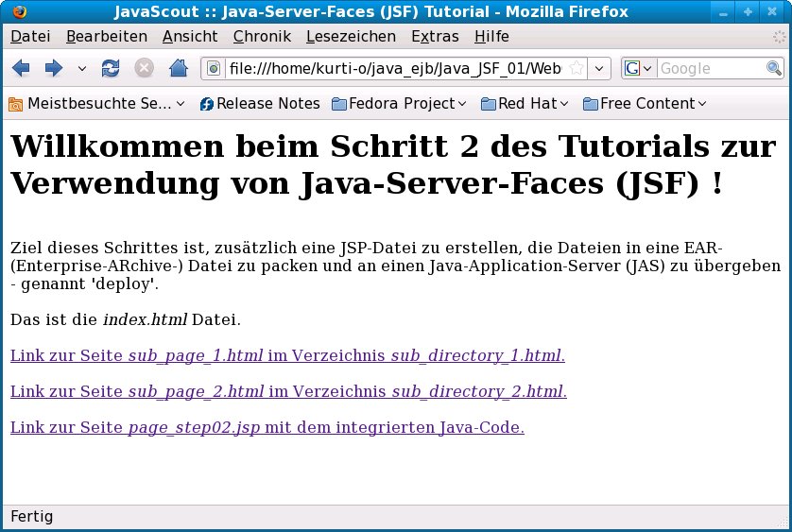The image size is (792, 532).
Task: Open the page_step02.jsp link
Action: (x=267, y=427)
